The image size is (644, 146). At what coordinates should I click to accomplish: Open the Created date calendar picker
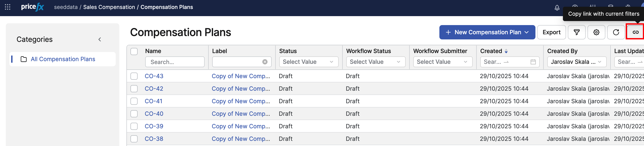533,62
